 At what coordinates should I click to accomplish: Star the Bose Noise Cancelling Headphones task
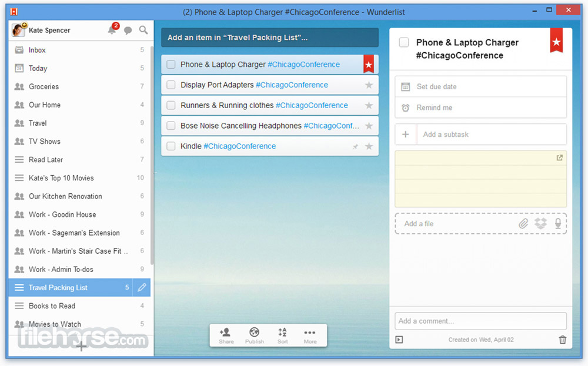point(369,126)
